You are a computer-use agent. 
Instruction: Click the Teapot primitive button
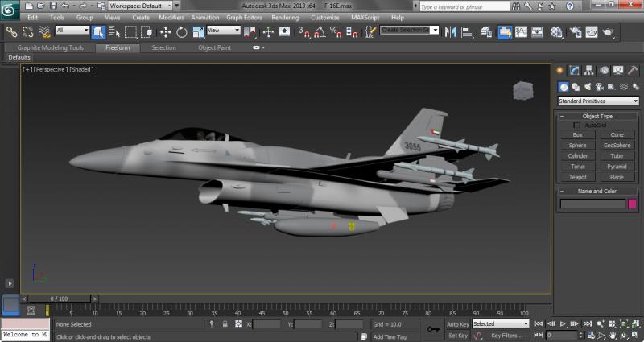click(578, 176)
